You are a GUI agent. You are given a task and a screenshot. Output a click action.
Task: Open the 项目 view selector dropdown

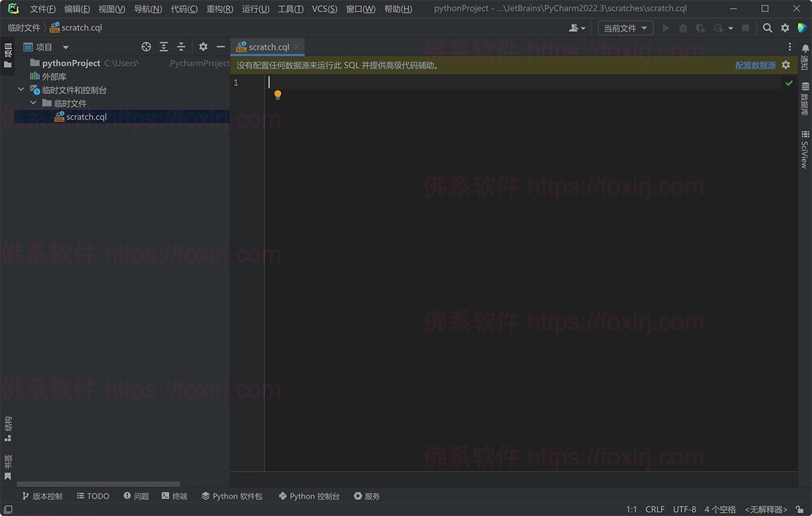tap(65, 47)
